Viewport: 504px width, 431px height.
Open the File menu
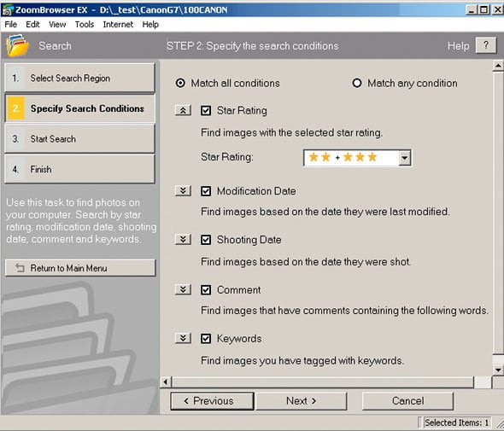(x=10, y=25)
